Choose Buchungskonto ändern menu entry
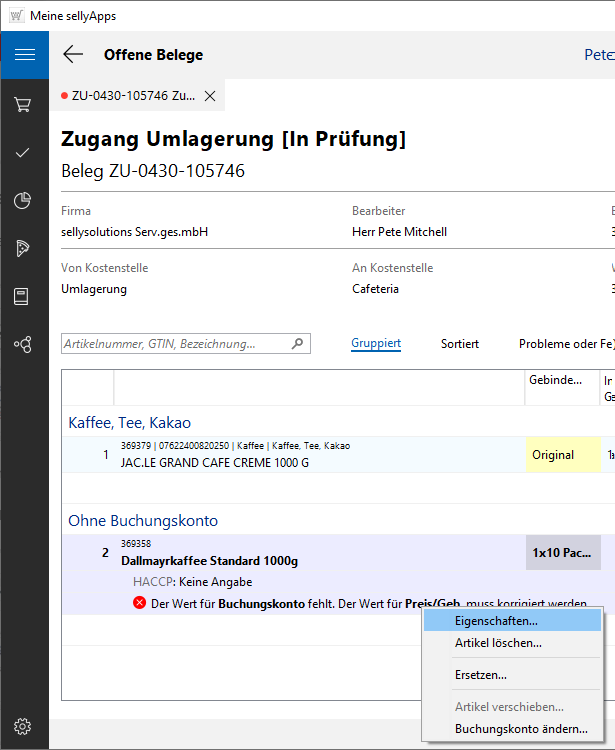 [x=521, y=729]
